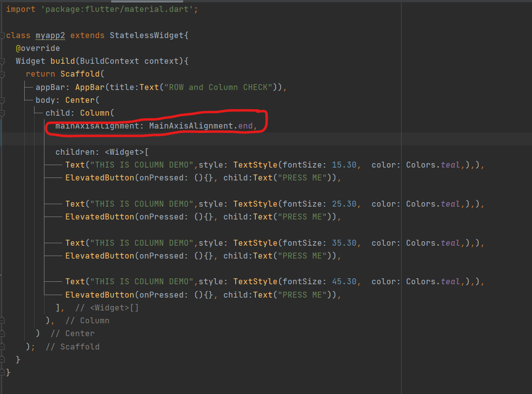Collapse the fold marker beside Widget build line
This screenshot has height=394, width=532.
[x=1, y=61]
